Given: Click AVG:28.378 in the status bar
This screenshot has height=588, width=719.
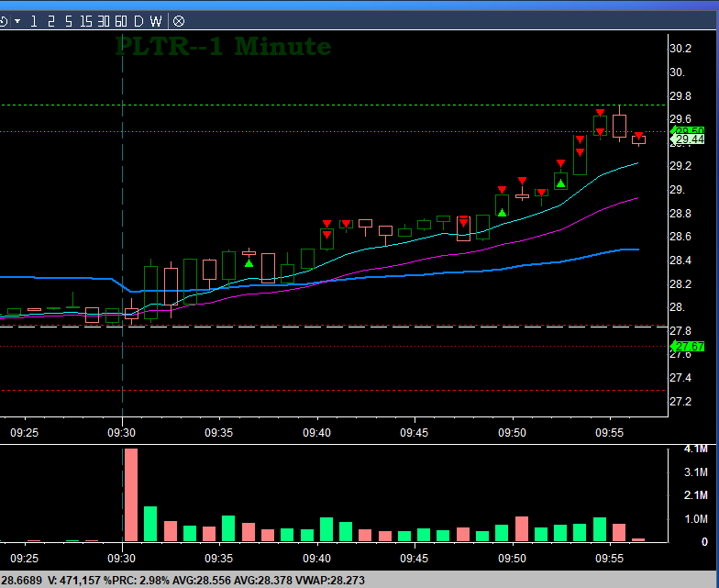Looking at the screenshot, I should (263, 581).
